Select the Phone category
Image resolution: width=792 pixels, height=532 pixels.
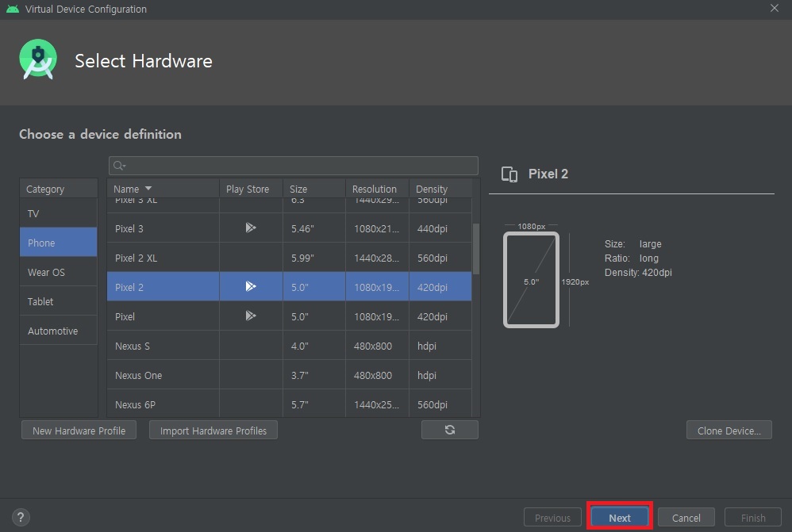point(58,243)
